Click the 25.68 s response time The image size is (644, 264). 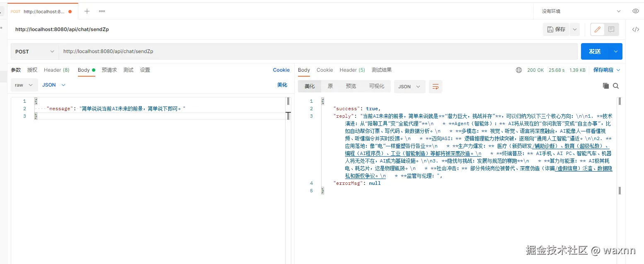tap(557, 70)
